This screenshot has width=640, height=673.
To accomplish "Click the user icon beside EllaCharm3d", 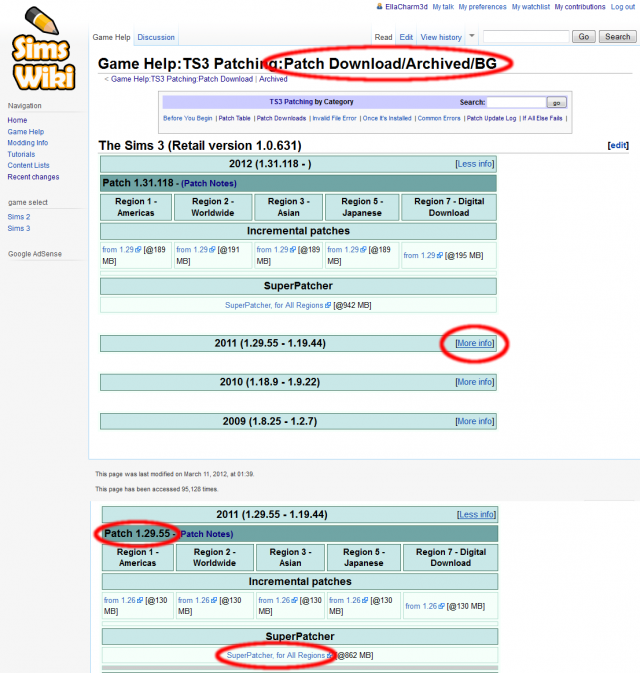I will point(378,7).
